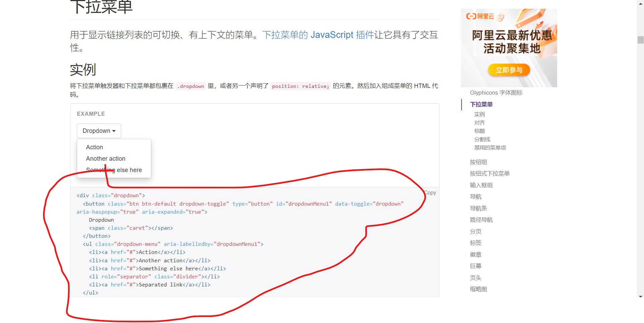Select '下拉菜单' in the sidebar navigation

481,105
